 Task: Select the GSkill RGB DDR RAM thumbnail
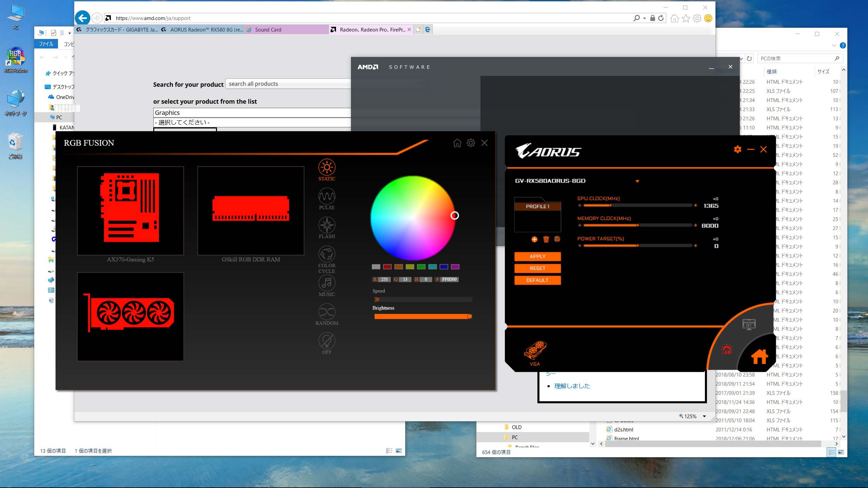tap(251, 210)
